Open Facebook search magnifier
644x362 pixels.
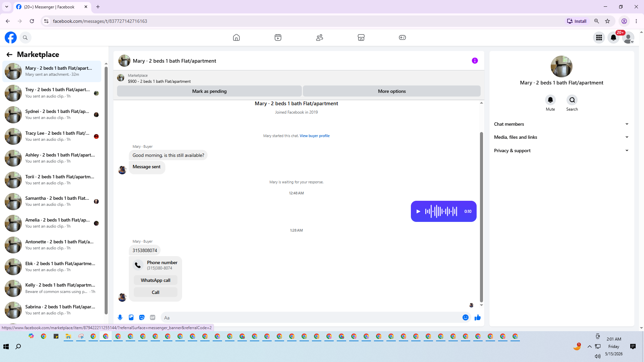click(x=25, y=38)
